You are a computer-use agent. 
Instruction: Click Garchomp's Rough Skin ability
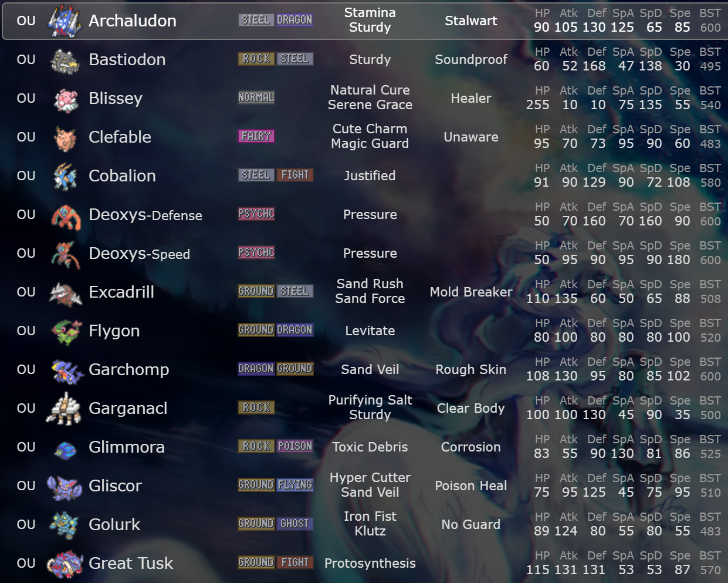coord(471,370)
